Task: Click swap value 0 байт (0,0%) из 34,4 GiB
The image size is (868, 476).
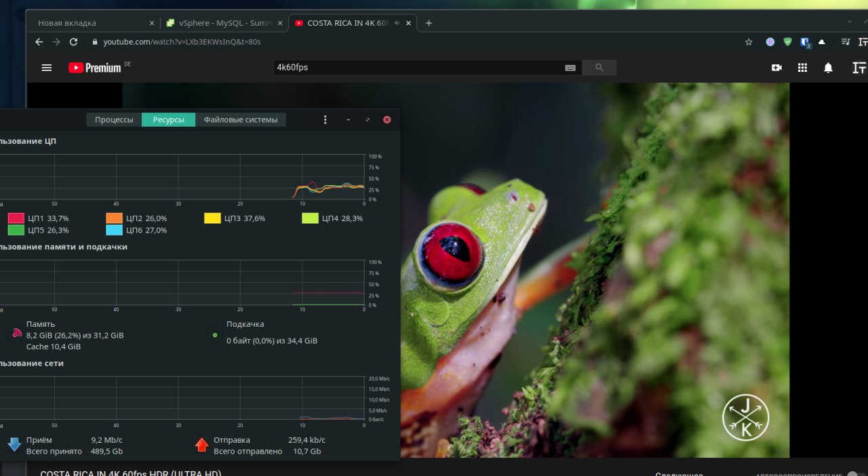Action: 272,341
